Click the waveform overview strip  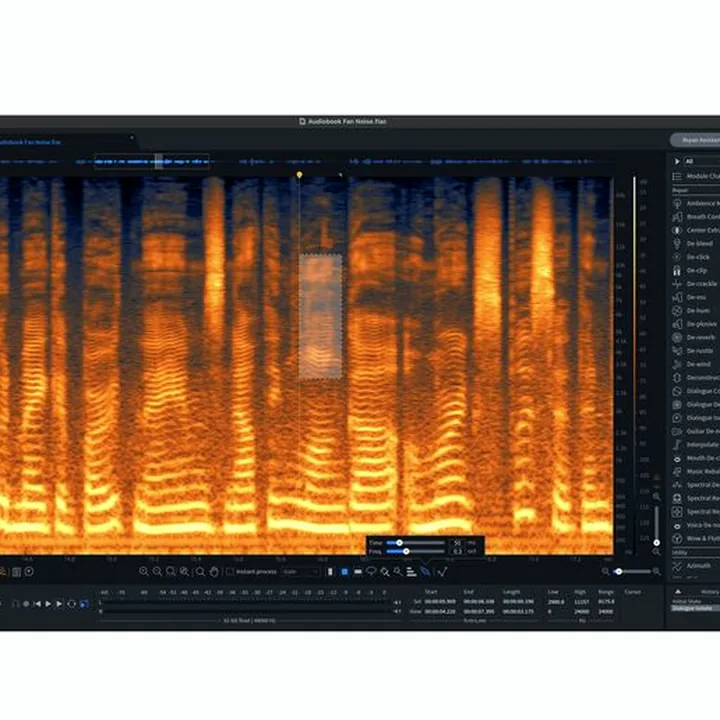(307, 161)
